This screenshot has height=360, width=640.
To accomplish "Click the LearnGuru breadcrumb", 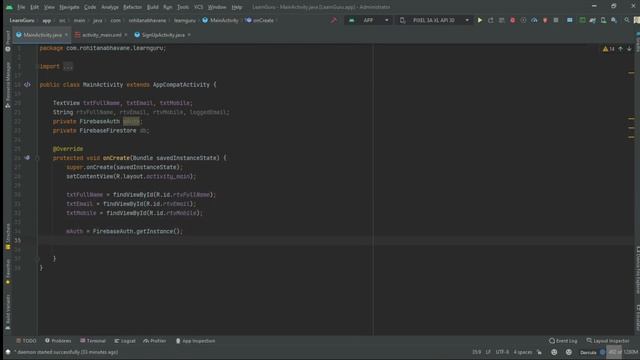I will [22, 20].
